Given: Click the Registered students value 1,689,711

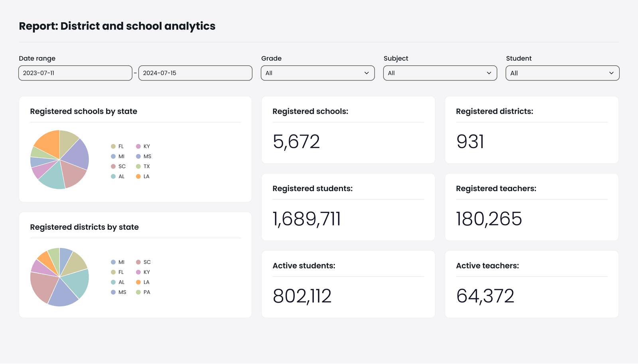Looking at the screenshot, I should click(307, 219).
